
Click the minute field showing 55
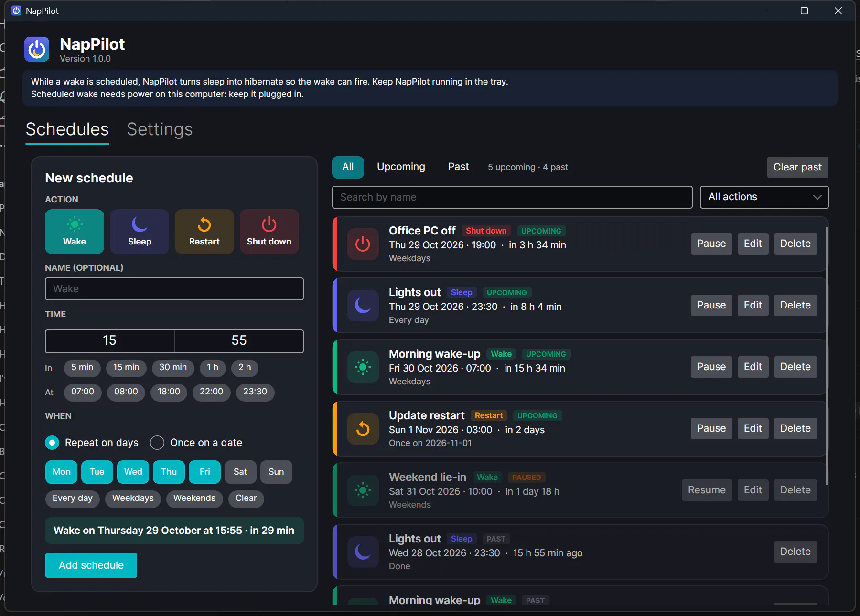239,341
